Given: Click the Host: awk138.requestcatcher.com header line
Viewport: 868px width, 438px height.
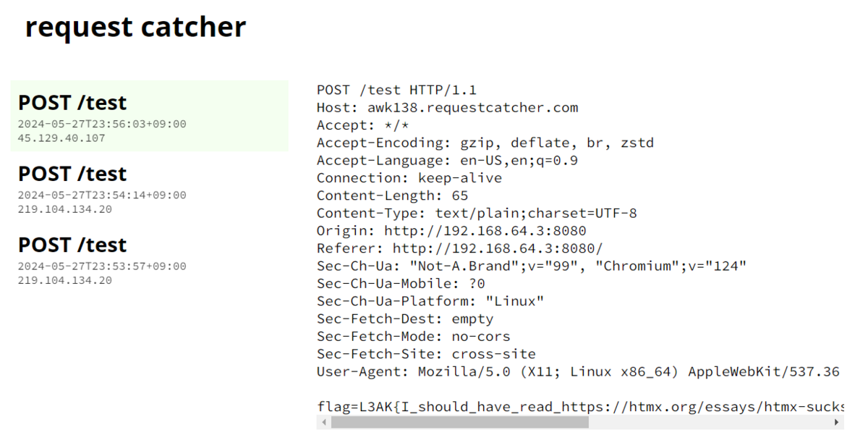Looking at the screenshot, I should (x=448, y=108).
